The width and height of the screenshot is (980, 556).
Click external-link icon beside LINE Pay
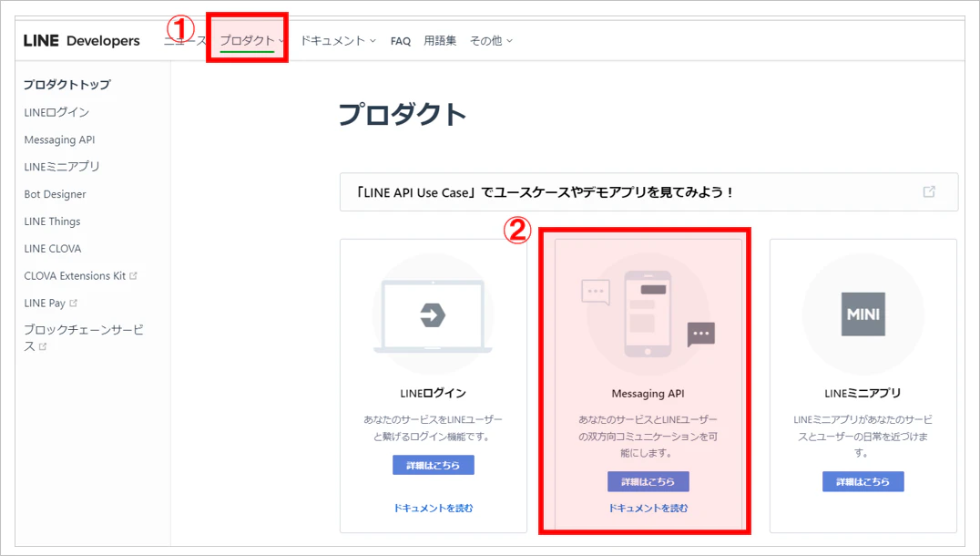click(x=73, y=303)
